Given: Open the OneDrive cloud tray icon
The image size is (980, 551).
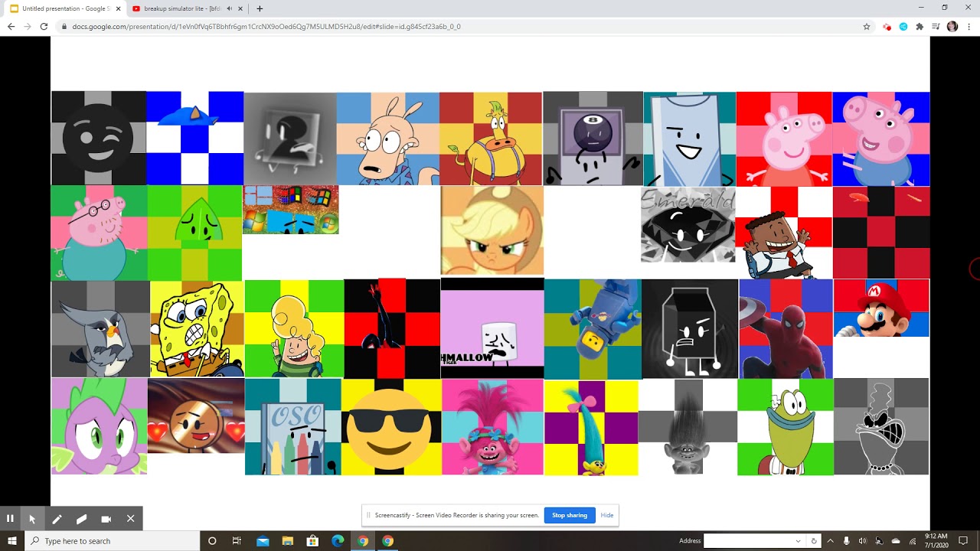Looking at the screenshot, I should [896, 541].
